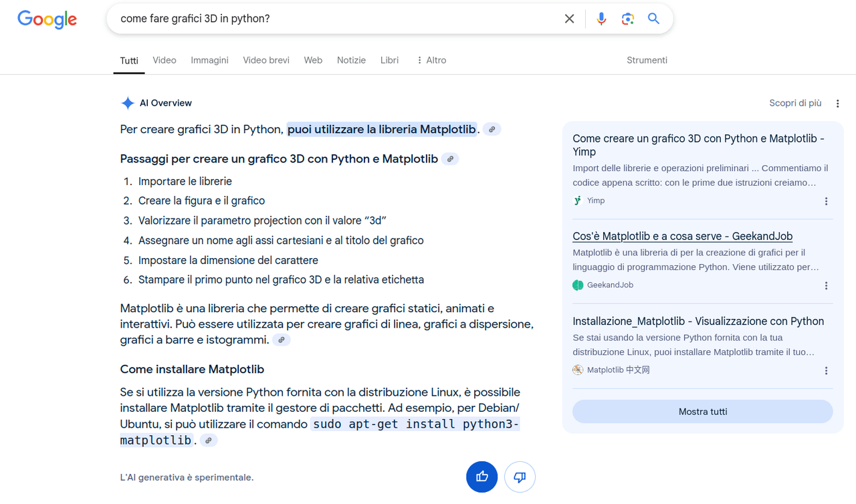Click 'L'AI generativa è sperimentale' notice

pyautogui.click(x=187, y=477)
